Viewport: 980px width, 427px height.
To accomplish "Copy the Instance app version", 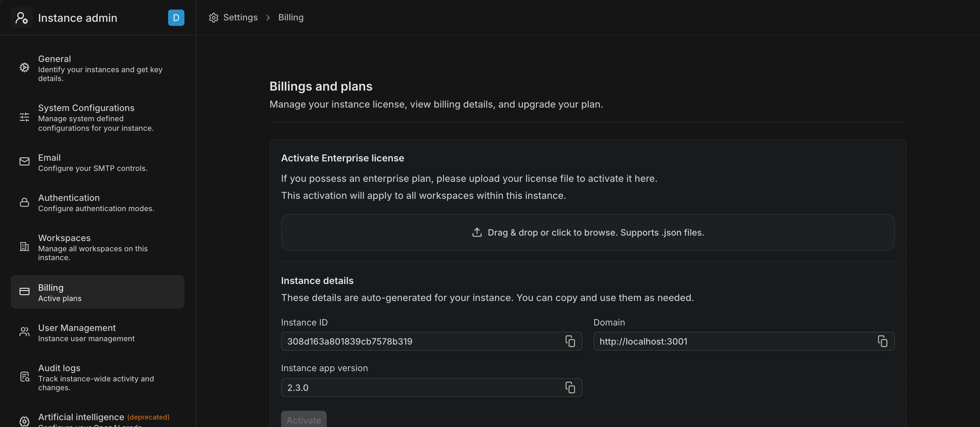I will click(x=570, y=388).
